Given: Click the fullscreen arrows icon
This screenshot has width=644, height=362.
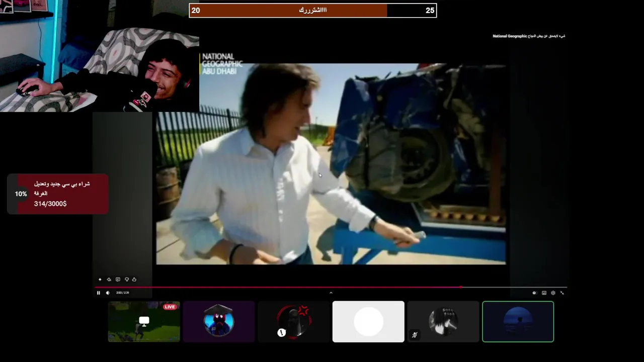Looking at the screenshot, I should tap(562, 293).
